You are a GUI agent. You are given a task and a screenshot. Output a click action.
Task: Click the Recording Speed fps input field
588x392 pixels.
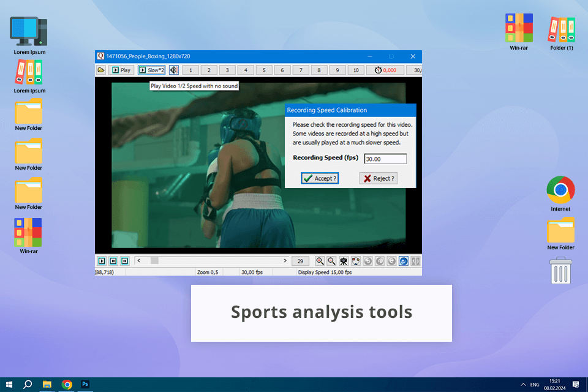pos(385,159)
